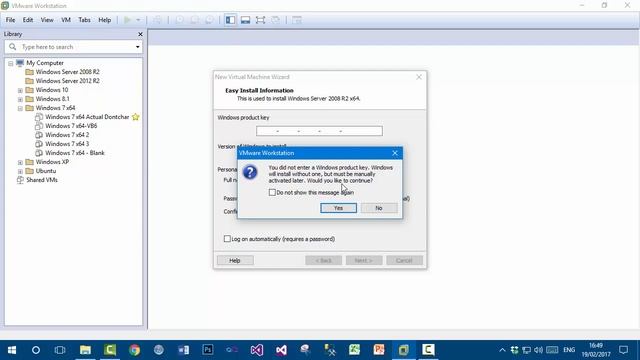Open the library search dropdown arrow
The height and width of the screenshot is (360, 640).
click(138, 47)
